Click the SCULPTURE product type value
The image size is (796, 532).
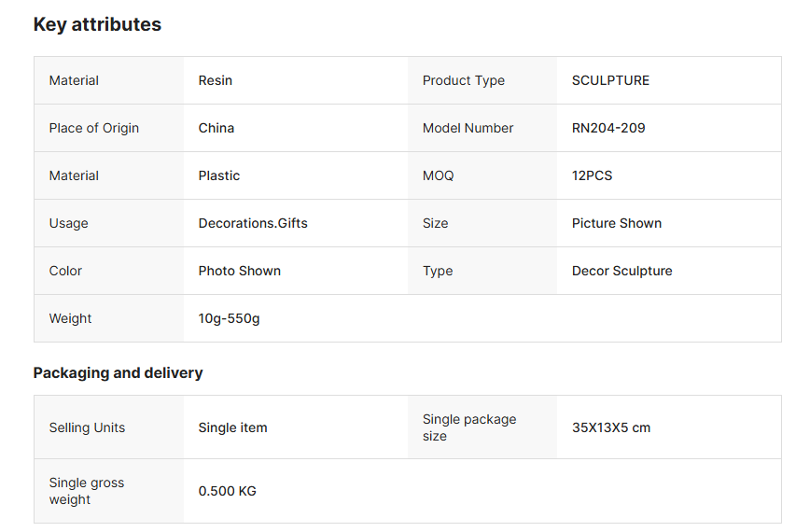point(610,80)
